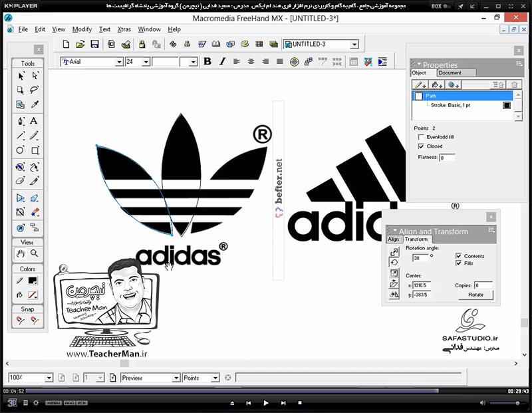Select the Extrude tool
The image size is (532, 413).
(35, 198)
